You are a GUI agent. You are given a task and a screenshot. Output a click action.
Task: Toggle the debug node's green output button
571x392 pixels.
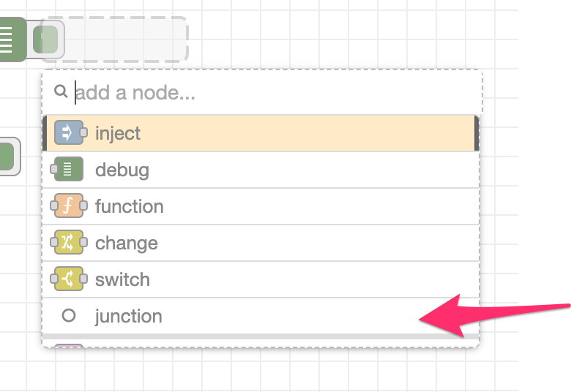(x=45, y=39)
